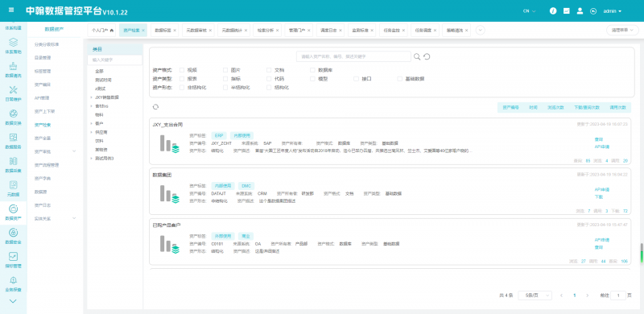644x314 pixels.
Task: Tick the 基础数据 asset type checkbox
Action: pos(399,79)
